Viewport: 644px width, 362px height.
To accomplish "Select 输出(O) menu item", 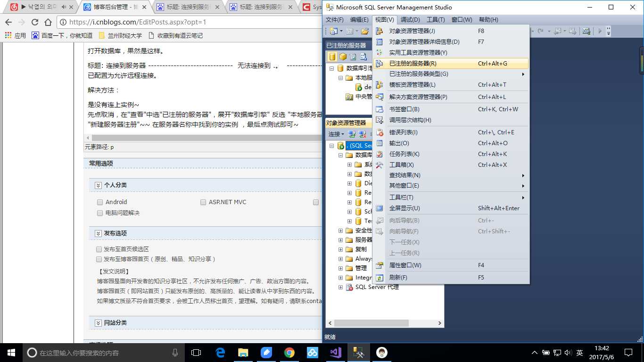I will [x=451, y=143].
